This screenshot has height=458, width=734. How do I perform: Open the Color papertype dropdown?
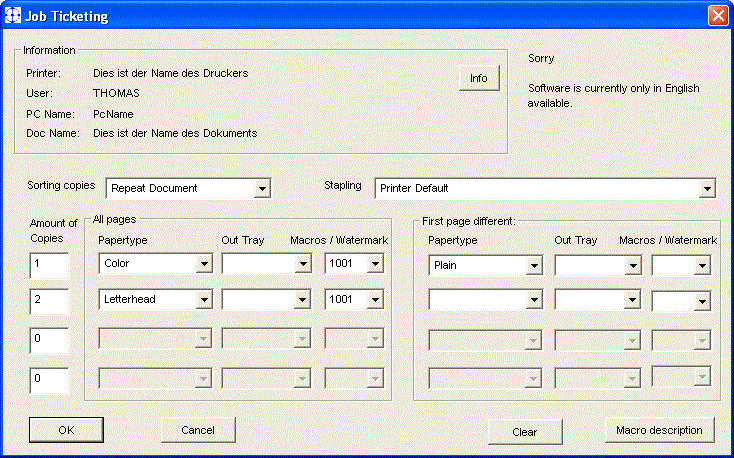click(203, 264)
